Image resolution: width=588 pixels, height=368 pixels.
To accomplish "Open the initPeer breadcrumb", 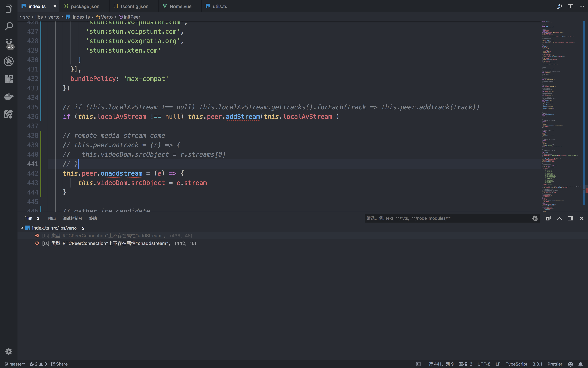I will [x=129, y=17].
